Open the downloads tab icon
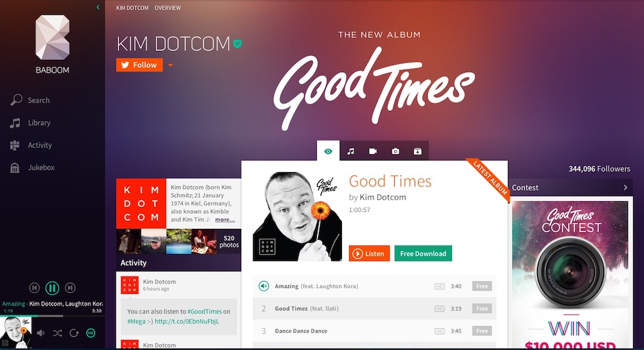 pyautogui.click(x=417, y=151)
